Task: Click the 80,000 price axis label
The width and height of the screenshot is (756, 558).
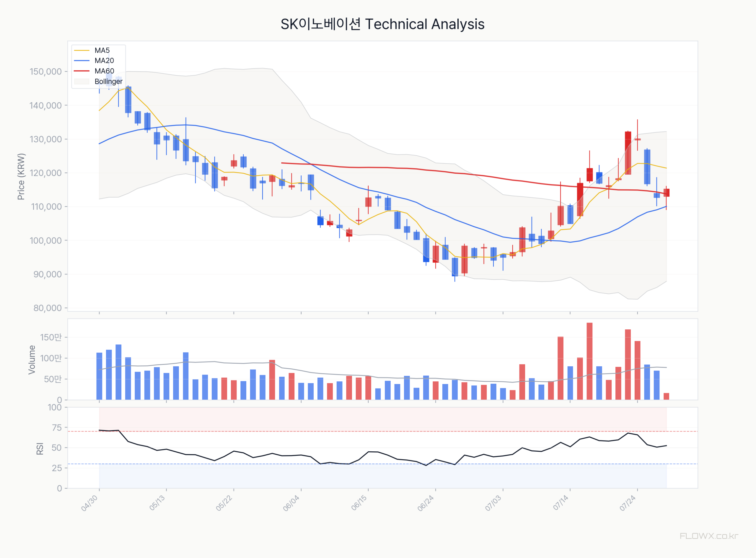Action: pyautogui.click(x=48, y=308)
